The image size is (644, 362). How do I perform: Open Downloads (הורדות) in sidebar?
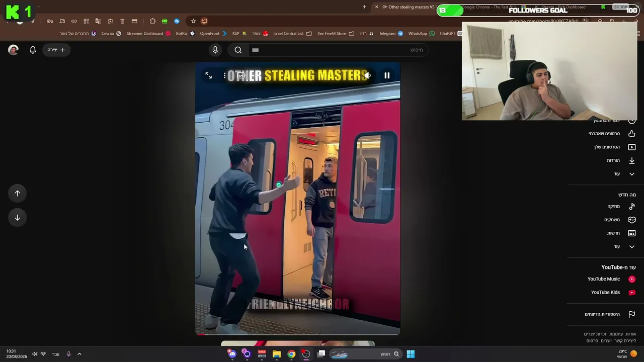pyautogui.click(x=621, y=160)
